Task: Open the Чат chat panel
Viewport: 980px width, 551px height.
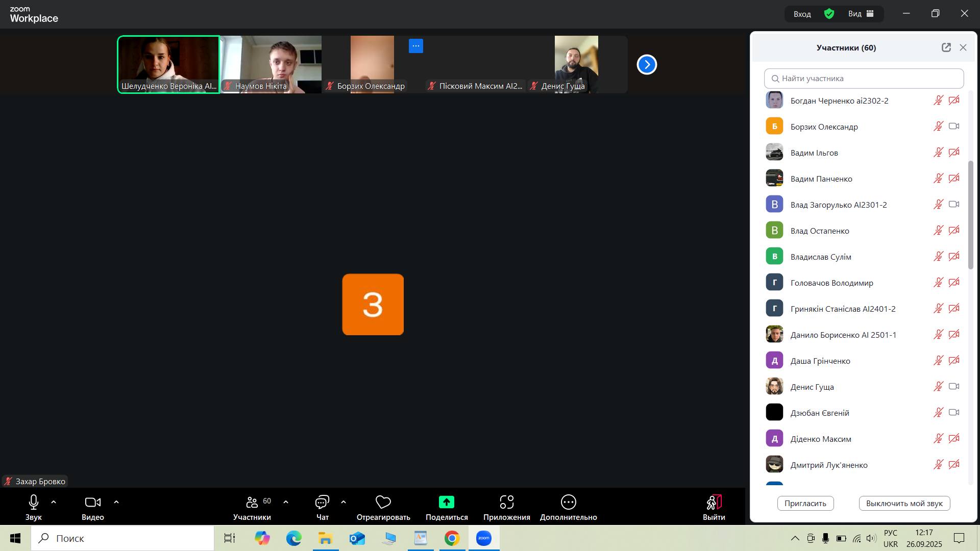Action: point(322,503)
